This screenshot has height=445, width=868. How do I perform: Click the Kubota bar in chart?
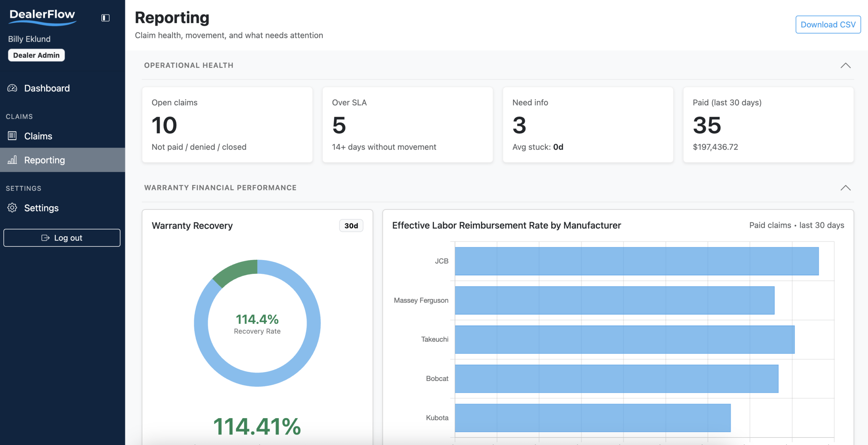pyautogui.click(x=592, y=418)
